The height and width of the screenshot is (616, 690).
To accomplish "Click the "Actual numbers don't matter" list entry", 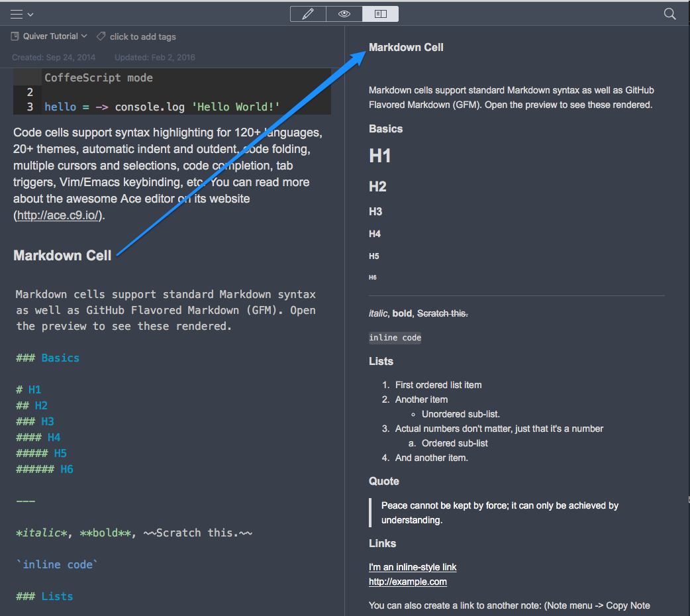I will (499, 429).
